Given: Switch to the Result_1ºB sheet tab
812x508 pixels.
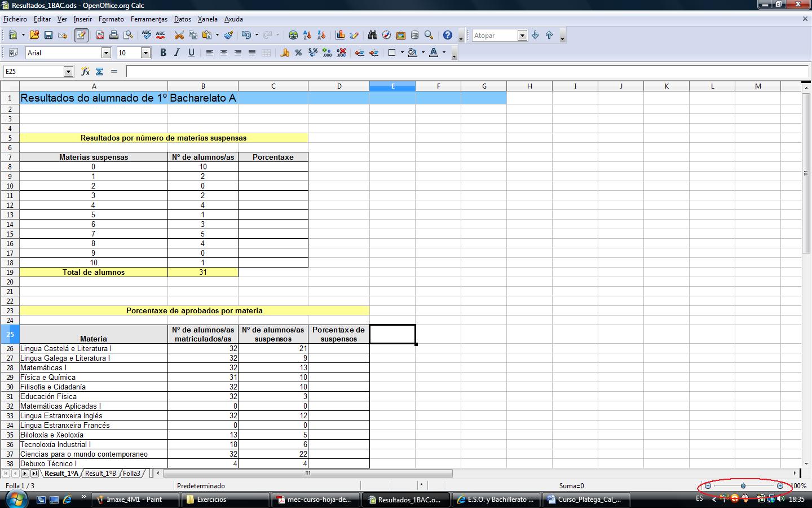Looking at the screenshot, I should click(100, 473).
